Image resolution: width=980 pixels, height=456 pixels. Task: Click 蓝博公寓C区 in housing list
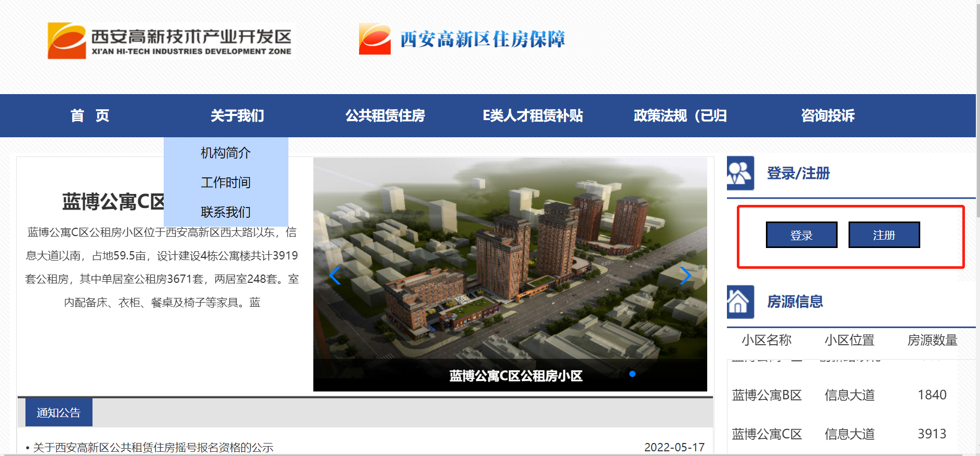767,434
